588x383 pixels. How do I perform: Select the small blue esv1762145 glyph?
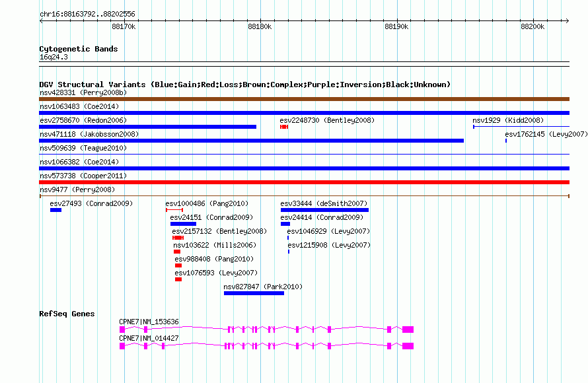point(506,141)
